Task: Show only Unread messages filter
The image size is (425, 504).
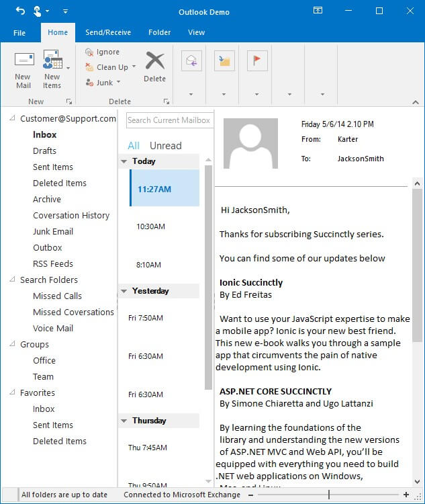Action: point(165,146)
